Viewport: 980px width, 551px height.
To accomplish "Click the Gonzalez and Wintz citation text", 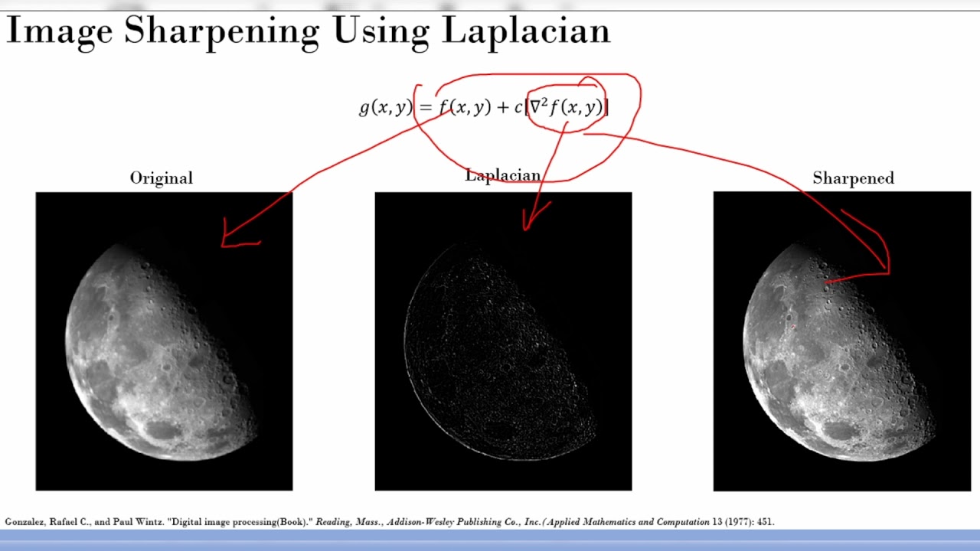I will click(x=390, y=522).
